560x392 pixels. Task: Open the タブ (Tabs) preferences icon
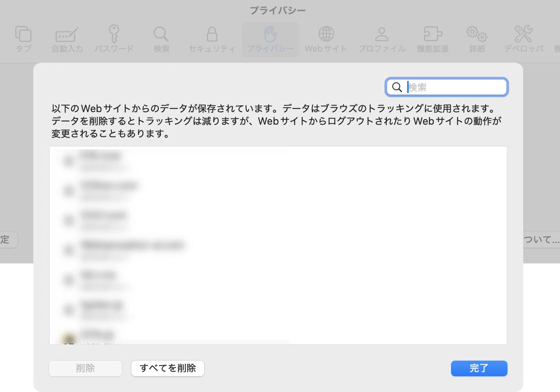tap(23, 34)
